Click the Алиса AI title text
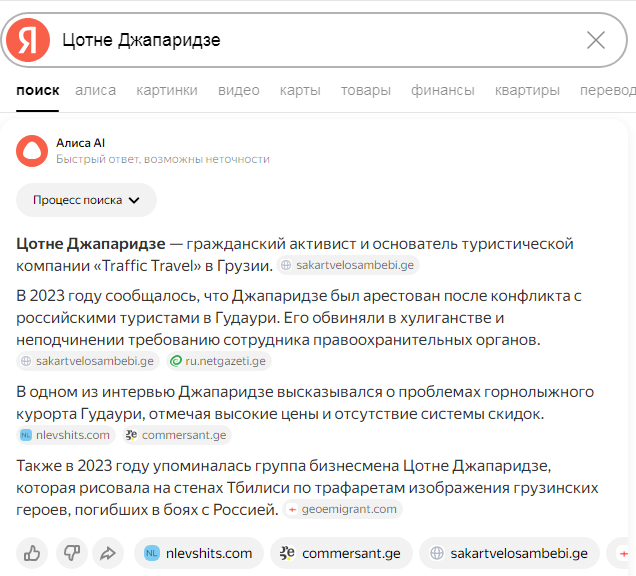This screenshot has width=636, height=576. click(x=80, y=143)
